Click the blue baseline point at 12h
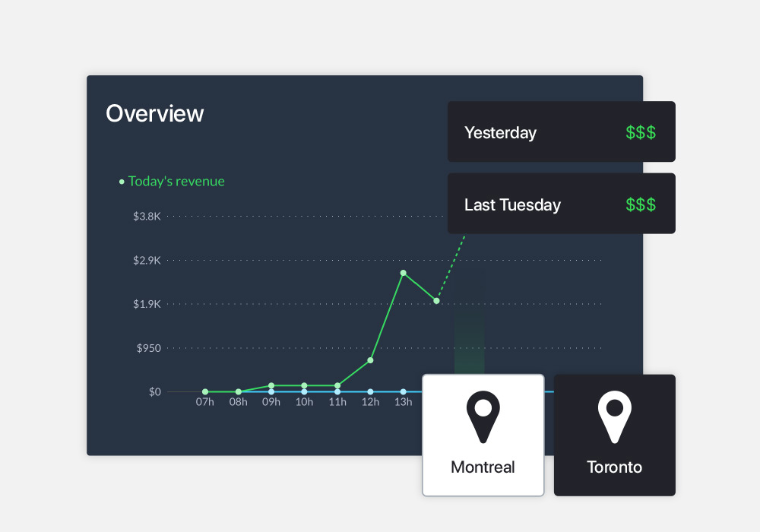Viewport: 760px width, 532px height. (370, 392)
